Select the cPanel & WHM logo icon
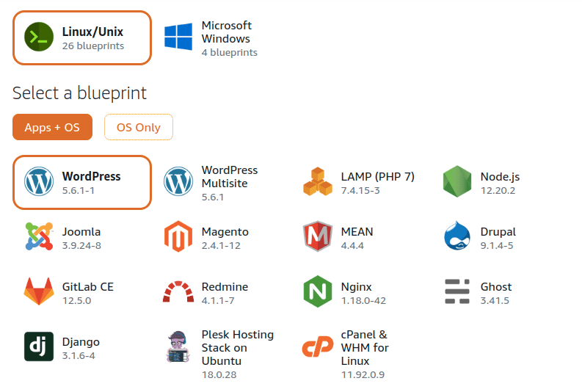Image resolution: width=582 pixels, height=392 pixels. click(318, 346)
